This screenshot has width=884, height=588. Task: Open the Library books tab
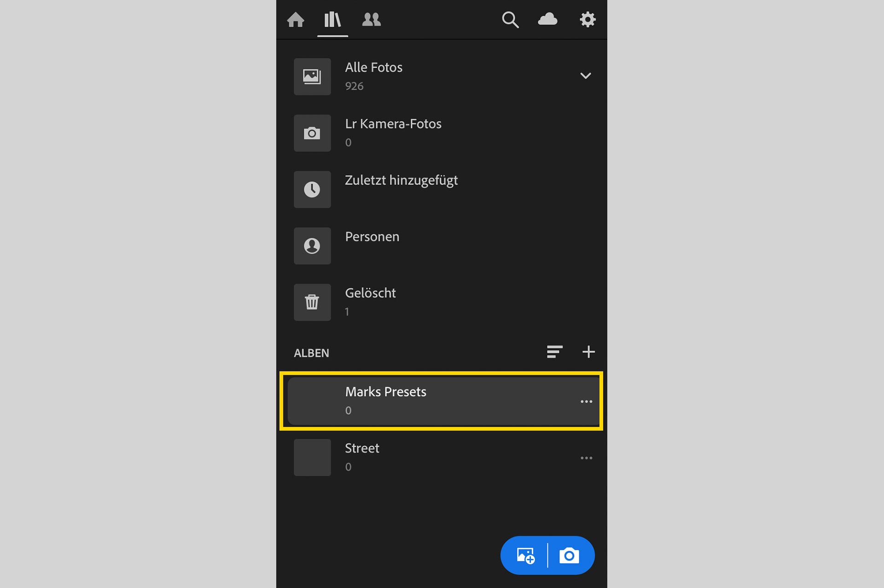coord(332,20)
